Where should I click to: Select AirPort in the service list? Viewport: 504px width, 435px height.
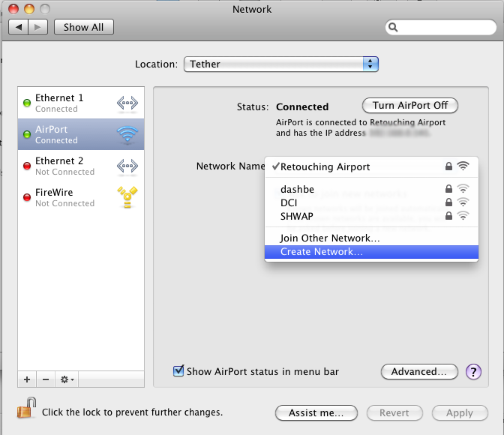[81, 134]
